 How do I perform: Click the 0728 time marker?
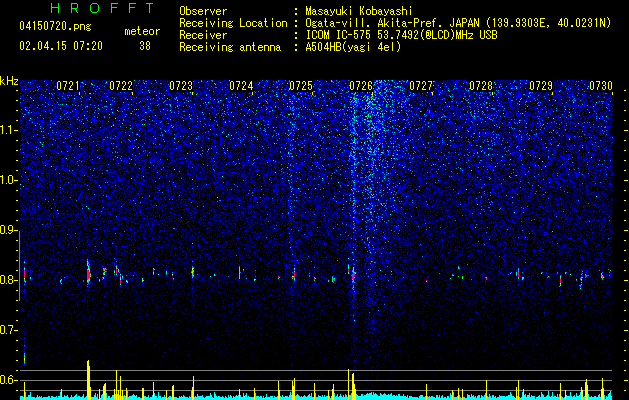[x=481, y=86]
